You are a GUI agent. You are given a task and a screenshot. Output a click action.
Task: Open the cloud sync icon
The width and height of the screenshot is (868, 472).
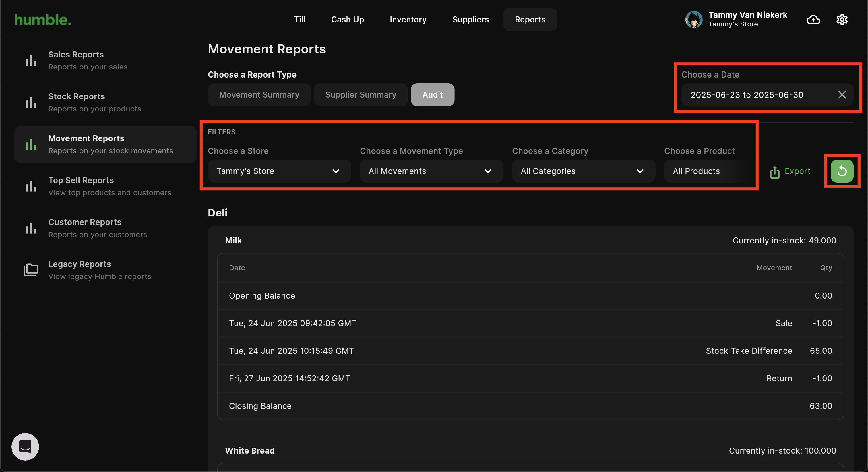tap(813, 20)
